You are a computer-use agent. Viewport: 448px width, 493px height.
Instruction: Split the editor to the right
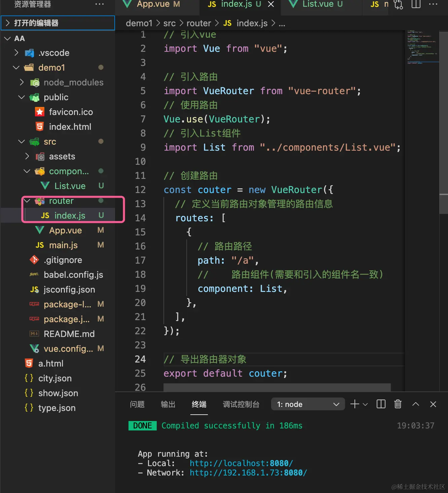coord(416,4)
